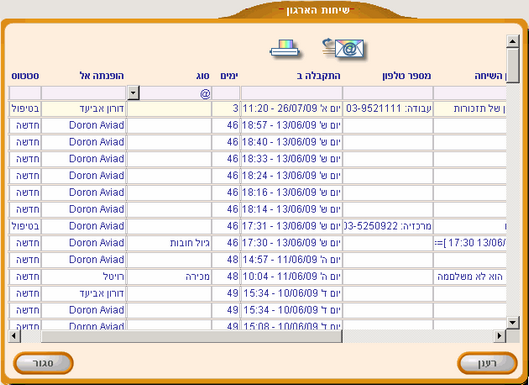Select the days cell showing 3
The height and width of the screenshot is (385, 529).
(x=226, y=109)
